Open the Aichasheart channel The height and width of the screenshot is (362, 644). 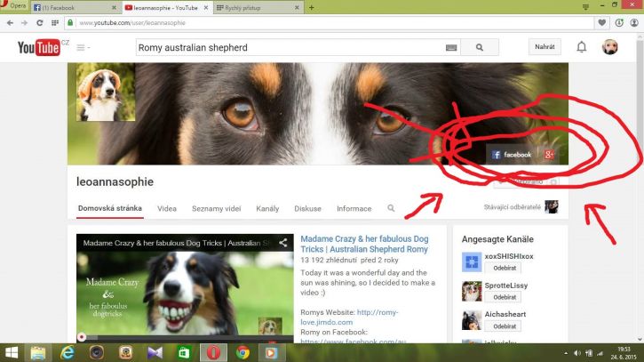[505, 314]
